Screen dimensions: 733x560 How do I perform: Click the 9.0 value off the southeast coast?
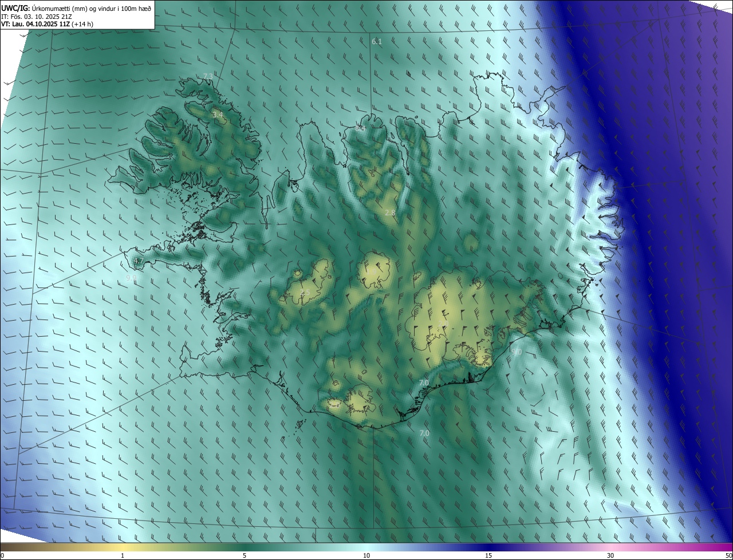[517, 352]
